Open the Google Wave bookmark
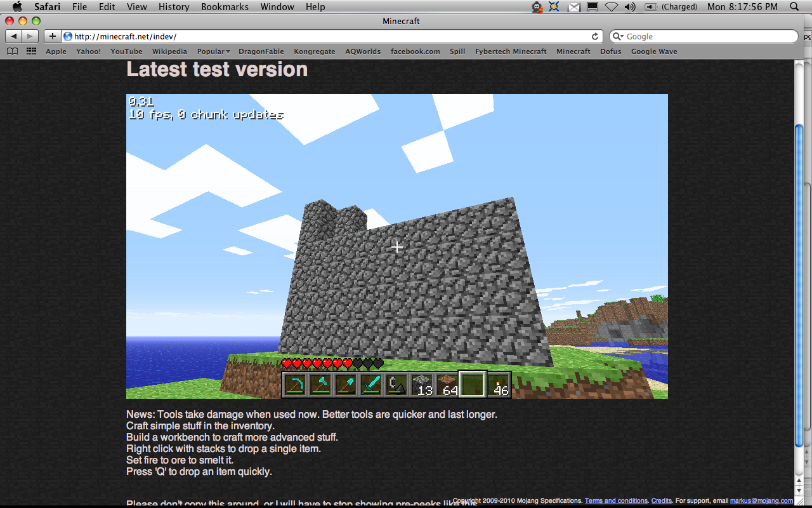Viewport: 812px width, 508px height. click(x=654, y=51)
